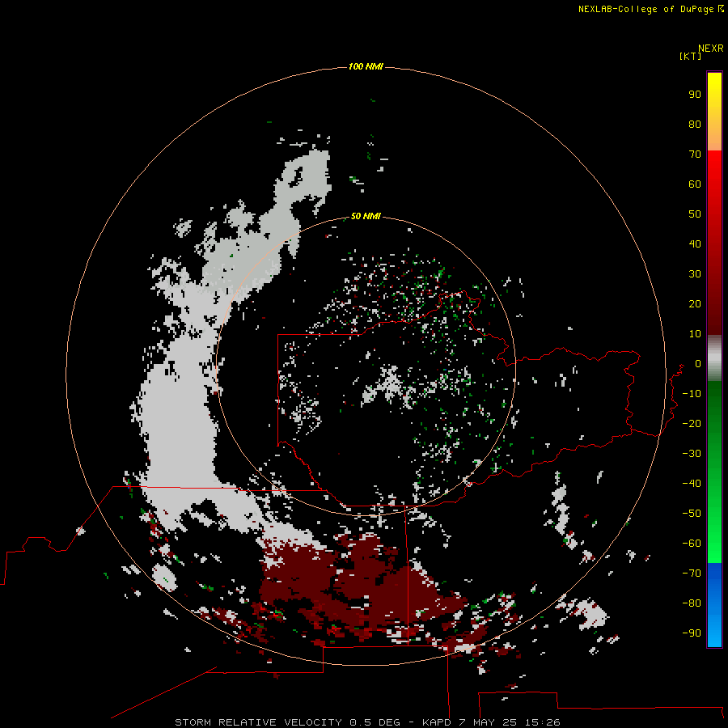Click the 10 value on the velocity scale
Image resolution: width=728 pixels, height=728 pixels.
(695, 334)
